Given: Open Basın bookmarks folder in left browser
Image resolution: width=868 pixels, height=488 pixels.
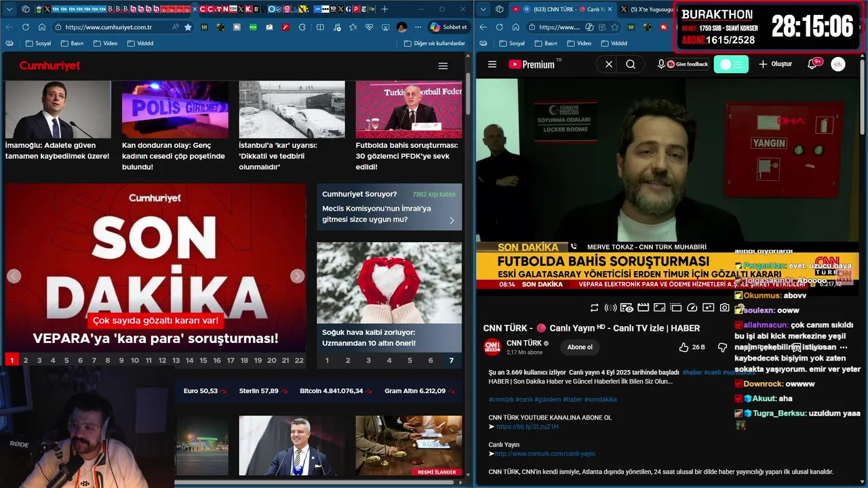Looking at the screenshot, I should click(71, 43).
